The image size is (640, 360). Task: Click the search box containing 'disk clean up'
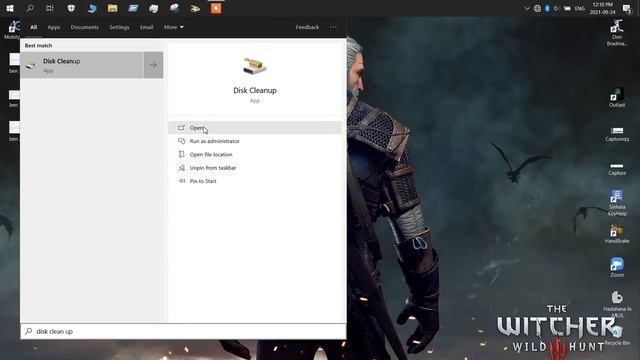[183, 331]
